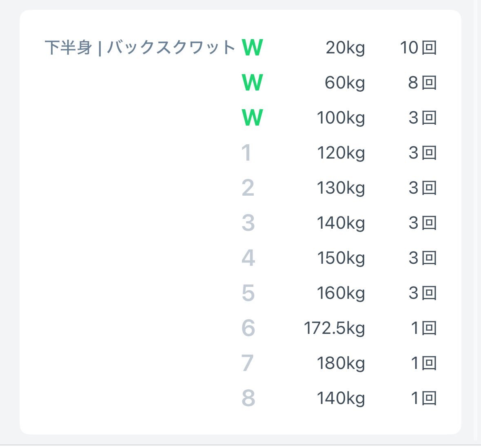Select set number 4 marker

tap(248, 258)
